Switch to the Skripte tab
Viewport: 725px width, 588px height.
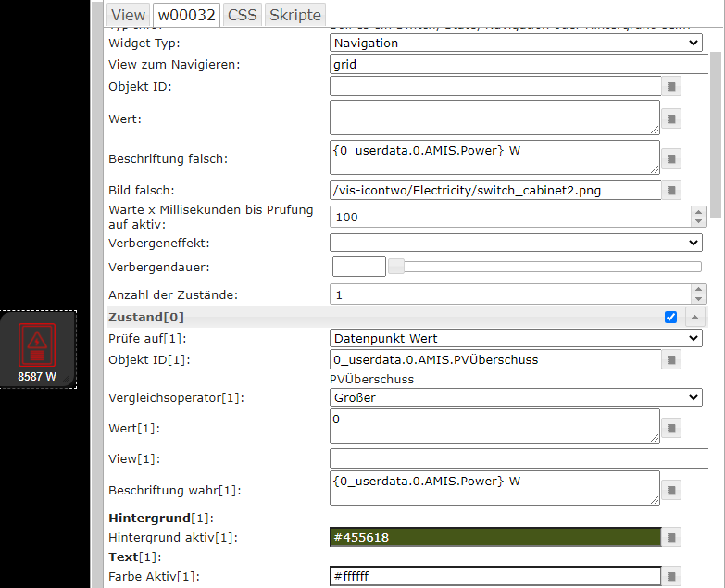click(x=294, y=15)
